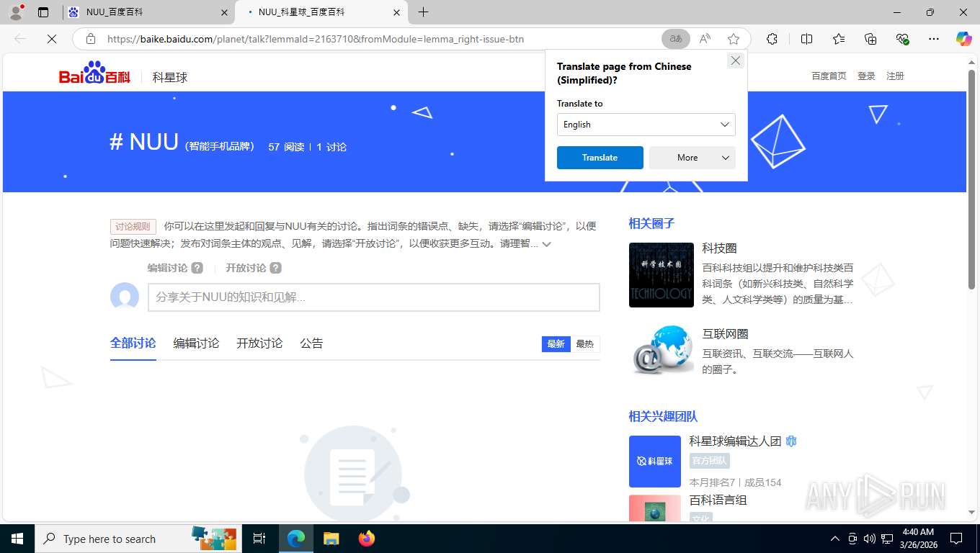Open the 科技圈 title link

pos(719,248)
